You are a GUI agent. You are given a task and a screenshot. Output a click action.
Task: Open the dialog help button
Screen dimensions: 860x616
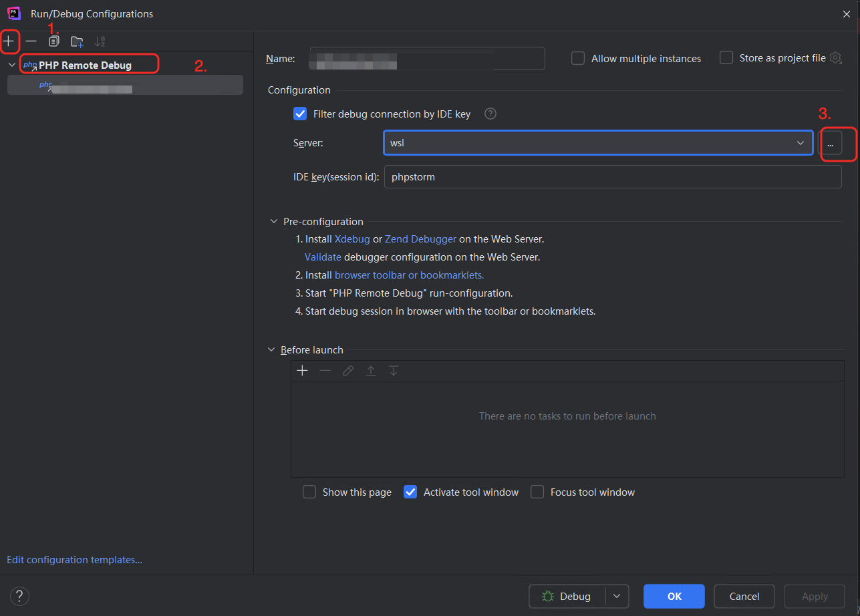tap(19, 596)
